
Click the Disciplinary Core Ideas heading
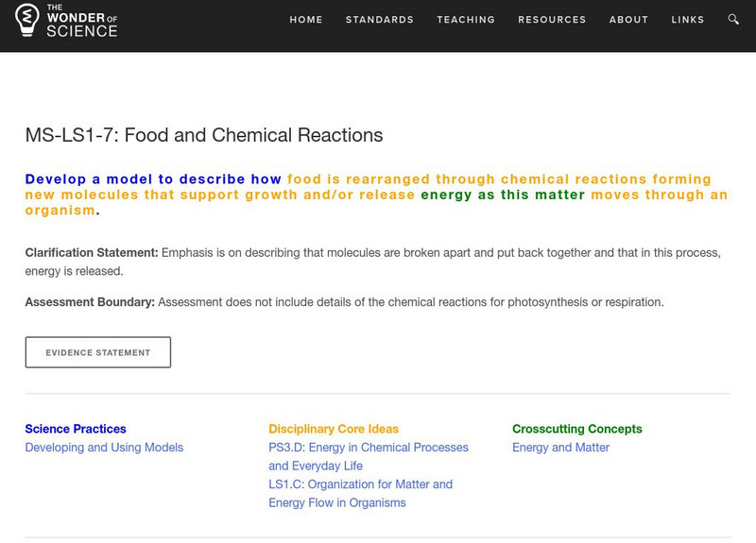(x=334, y=429)
